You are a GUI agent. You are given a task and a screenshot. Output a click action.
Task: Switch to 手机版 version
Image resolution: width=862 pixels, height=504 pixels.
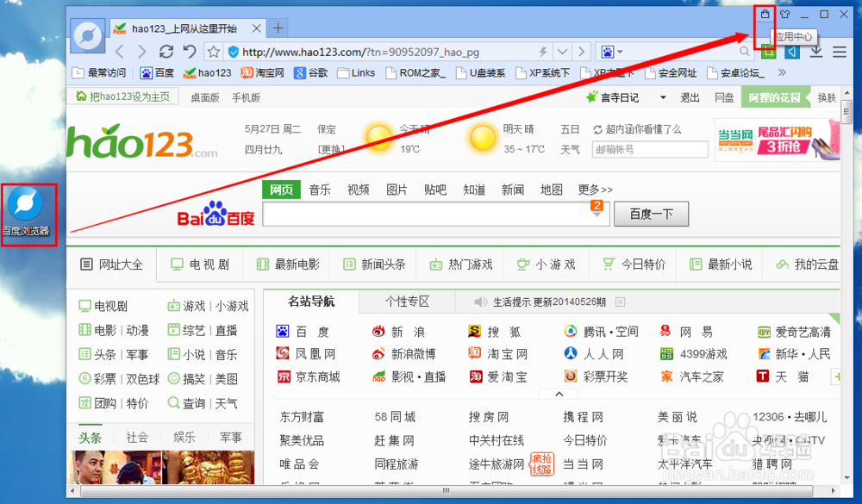[x=246, y=97]
